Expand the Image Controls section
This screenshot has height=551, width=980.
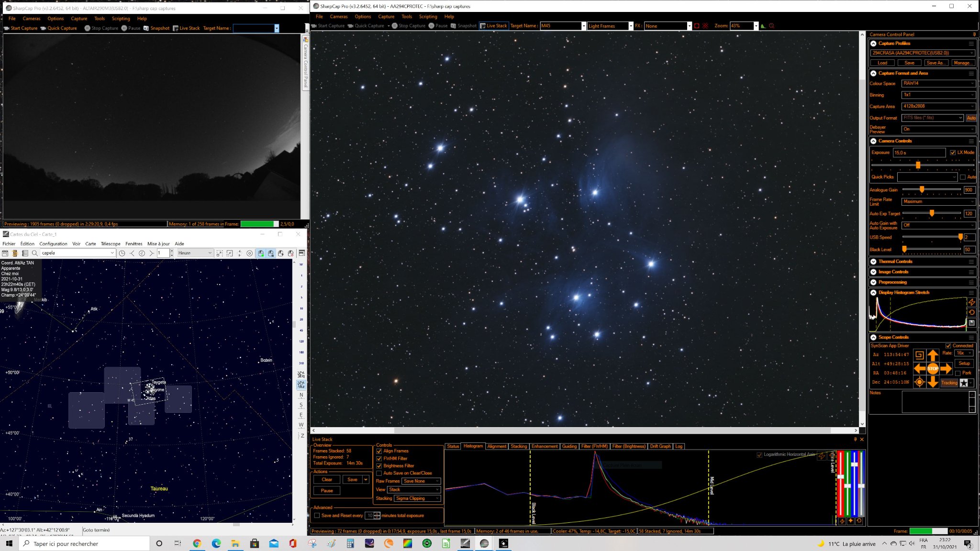pyautogui.click(x=873, y=272)
